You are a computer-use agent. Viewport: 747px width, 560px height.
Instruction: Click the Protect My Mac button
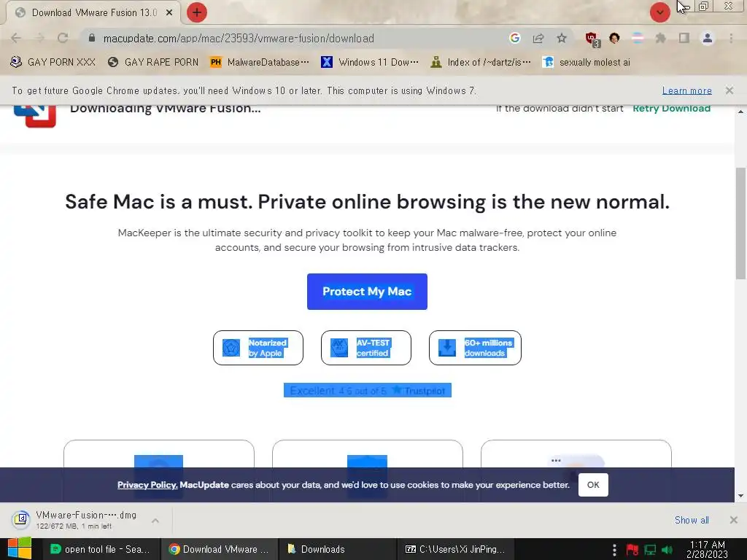click(x=367, y=292)
